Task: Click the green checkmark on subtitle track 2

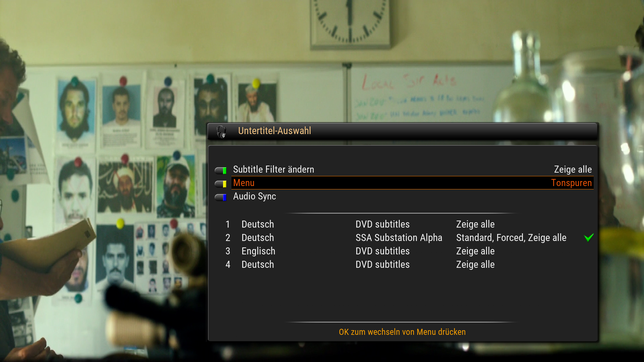Action: coord(589,237)
